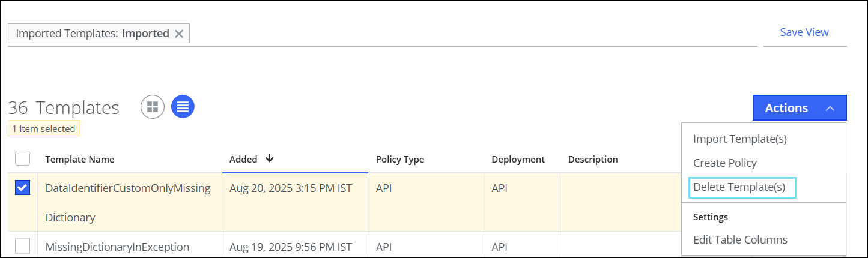
Task: Open Edit Table Columns setting
Action: 739,240
